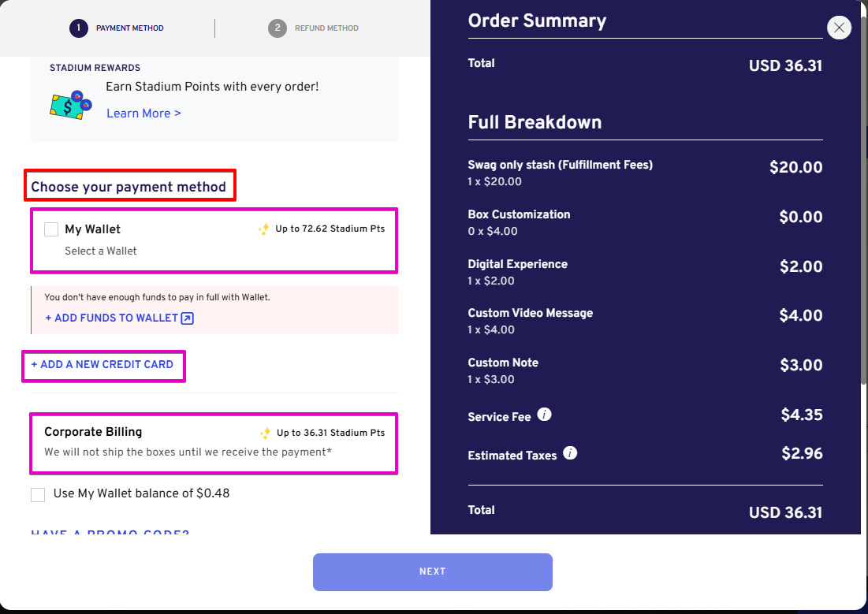Expand the Have a Promo Code section
Image resolution: width=868 pixels, height=614 pixels.
tap(110, 531)
